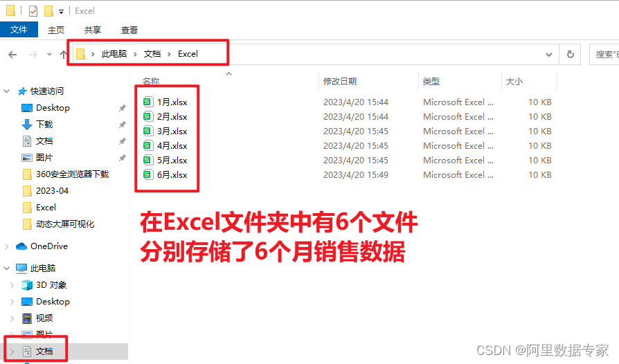Viewport: 619px width, 364px height.
Task: Sort by the 大小 column header
Action: click(x=514, y=81)
